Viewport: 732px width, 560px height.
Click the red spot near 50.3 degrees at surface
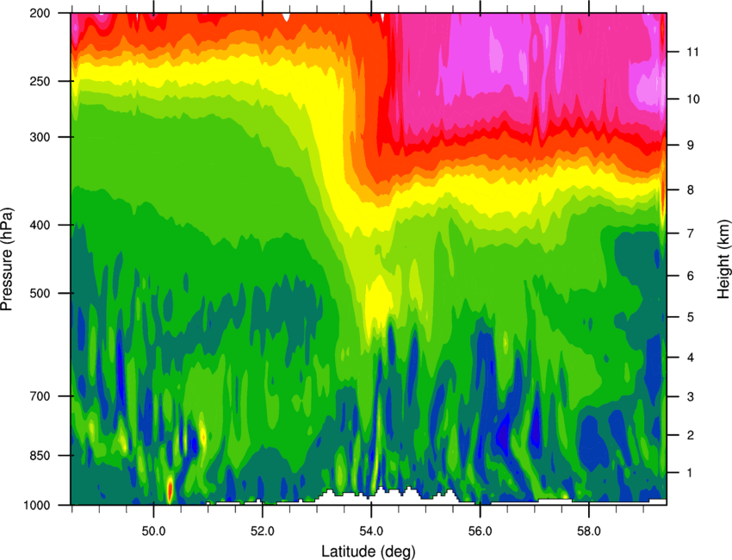pos(170,489)
